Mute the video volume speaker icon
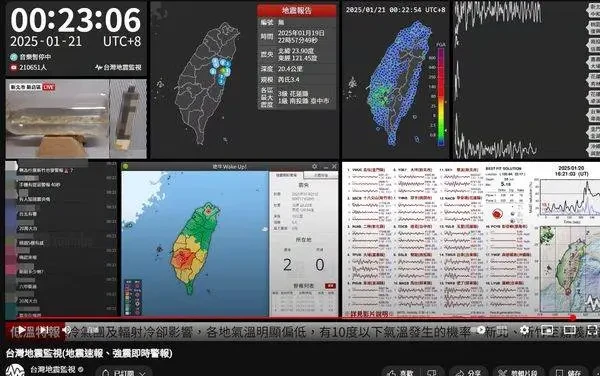The width and height of the screenshot is (600, 376). coord(67,330)
